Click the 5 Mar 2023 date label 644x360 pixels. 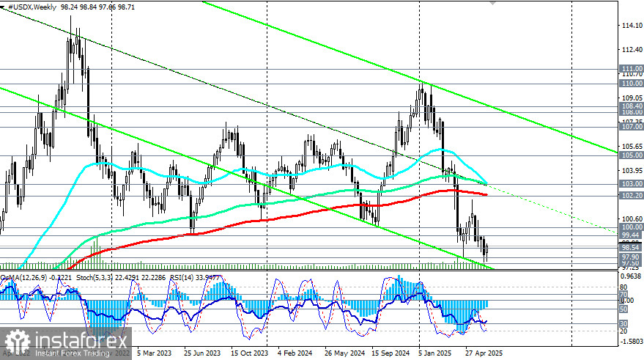point(154,353)
